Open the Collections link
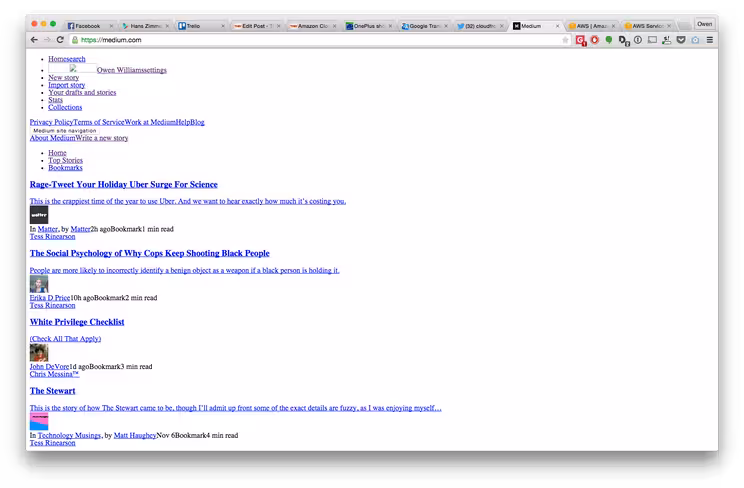 [65, 107]
